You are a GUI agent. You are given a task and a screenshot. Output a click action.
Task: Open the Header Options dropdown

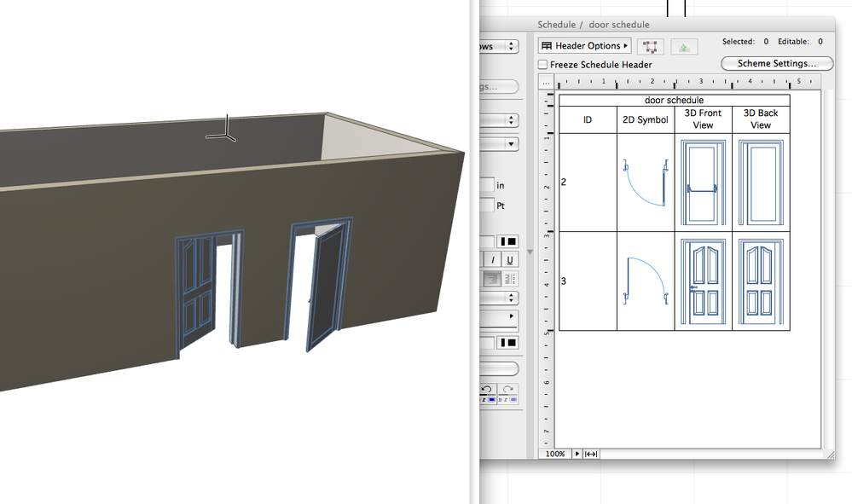pyautogui.click(x=584, y=46)
